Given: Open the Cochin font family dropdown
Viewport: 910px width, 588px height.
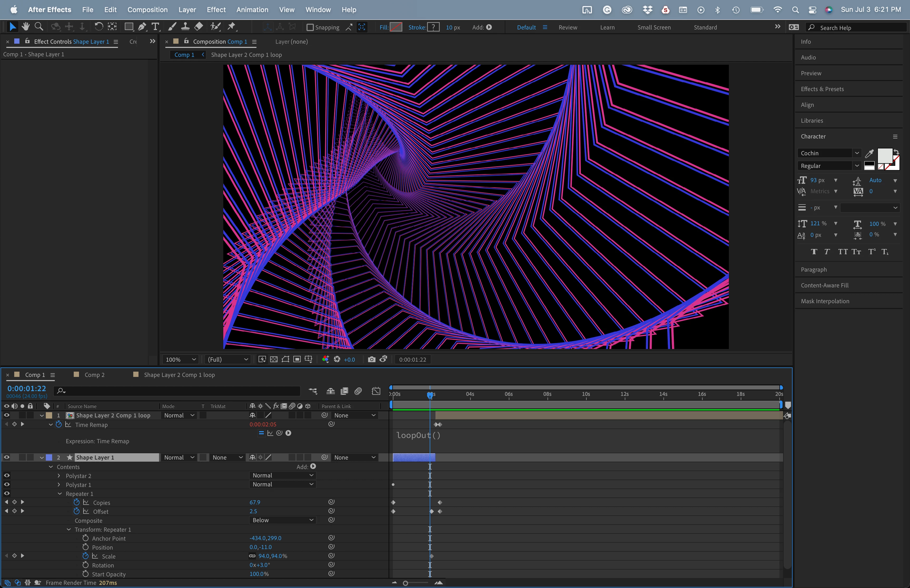Looking at the screenshot, I should pyautogui.click(x=857, y=153).
